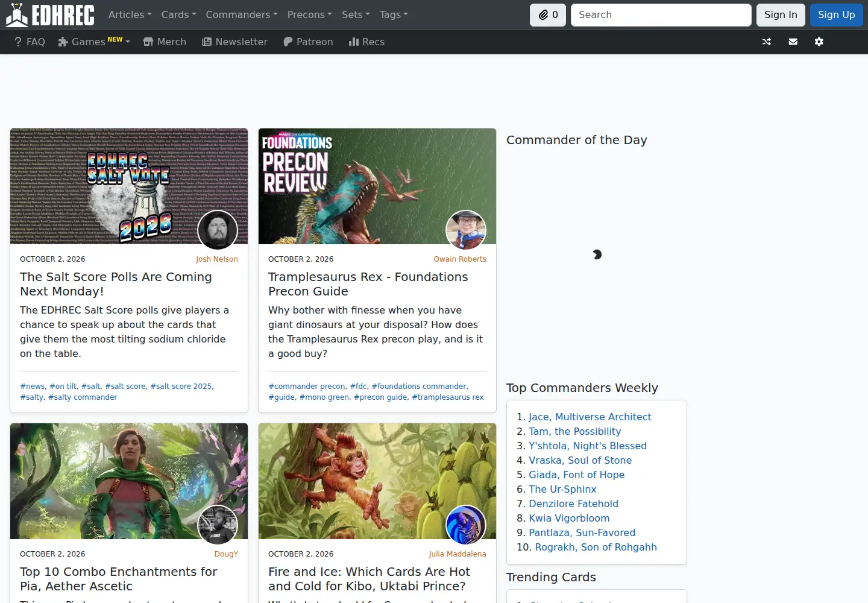Image resolution: width=868 pixels, height=603 pixels.
Task: Click the EDHREC logo to go home
Action: click(x=50, y=15)
